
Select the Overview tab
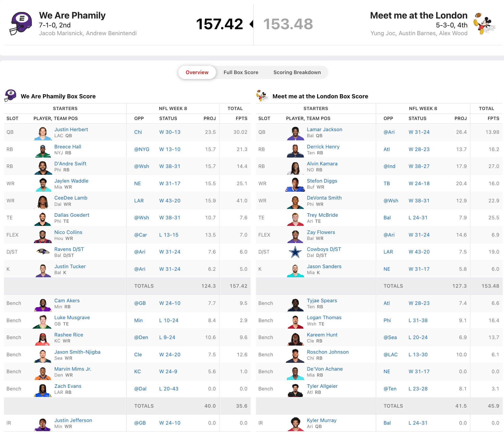point(197,72)
